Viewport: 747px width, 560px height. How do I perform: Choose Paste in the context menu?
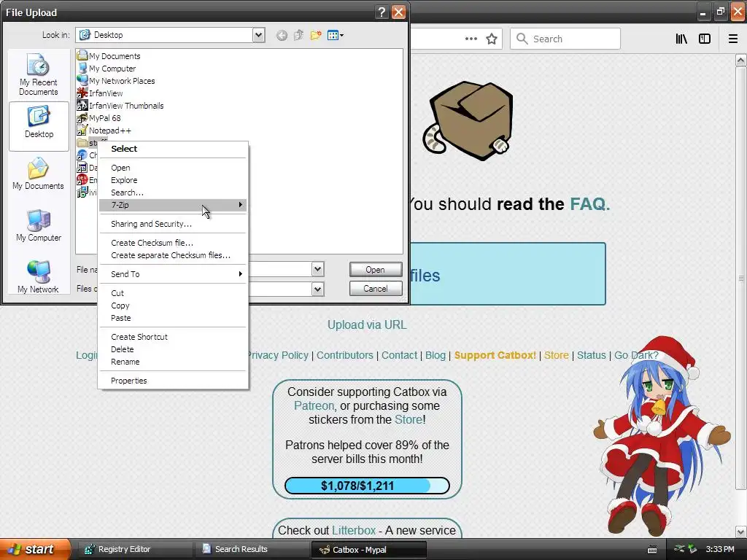click(x=173, y=318)
